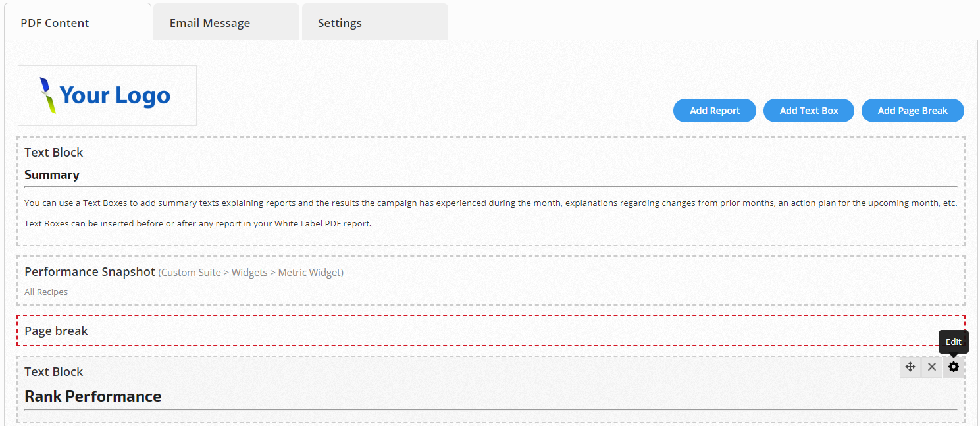Click the Custom Suite > Widgets > Metric Widget path

point(251,273)
